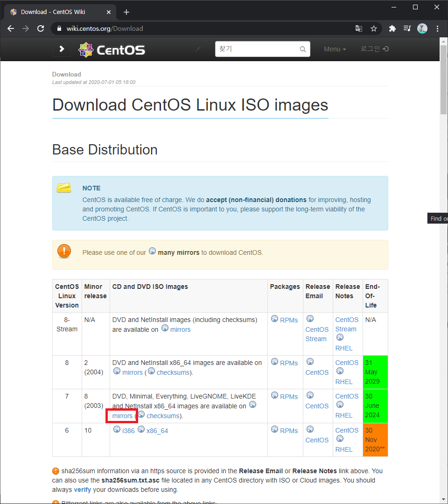Open the media control icon in toolbar
Viewport: 448px width, 504px height.
coord(407,28)
